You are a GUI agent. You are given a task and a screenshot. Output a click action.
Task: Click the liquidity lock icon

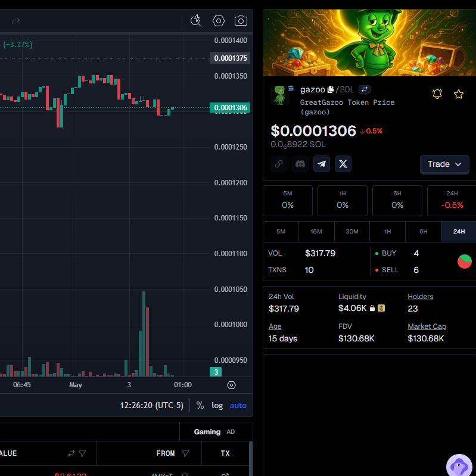(372, 309)
